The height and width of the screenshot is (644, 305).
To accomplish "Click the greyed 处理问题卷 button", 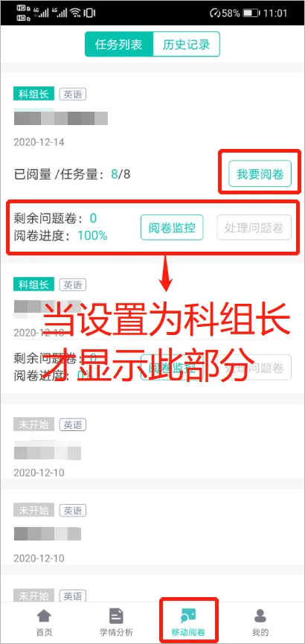I will tap(254, 227).
